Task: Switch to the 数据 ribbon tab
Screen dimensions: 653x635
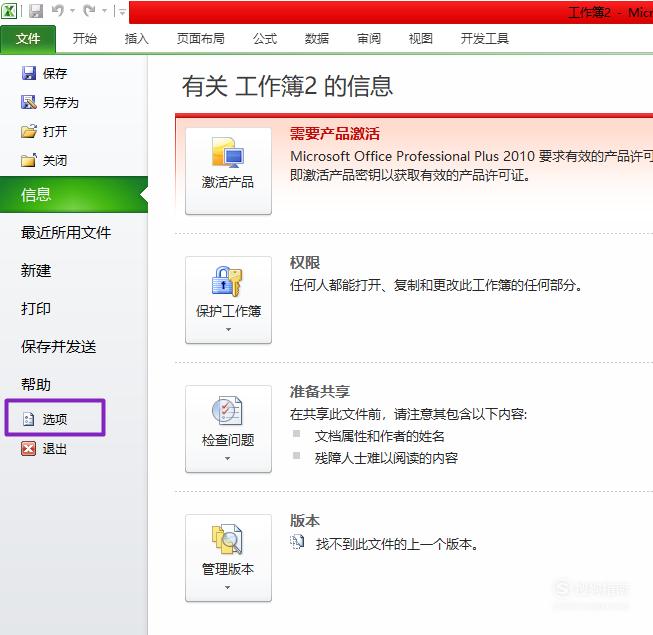Action: point(317,39)
